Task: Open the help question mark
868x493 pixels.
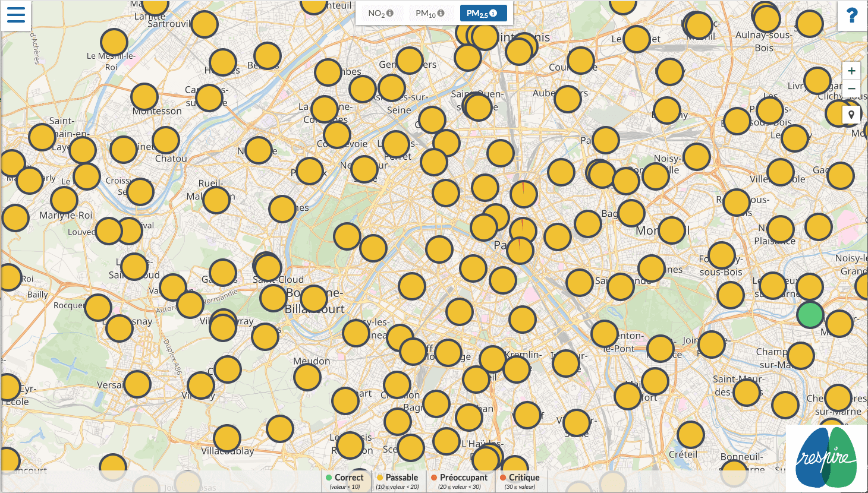Action: point(852,15)
